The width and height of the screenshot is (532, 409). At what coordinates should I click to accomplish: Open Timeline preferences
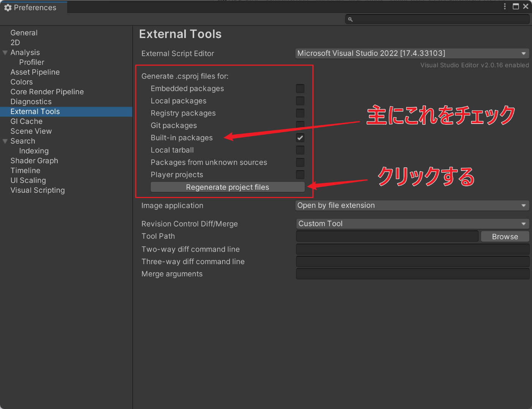[x=25, y=171]
